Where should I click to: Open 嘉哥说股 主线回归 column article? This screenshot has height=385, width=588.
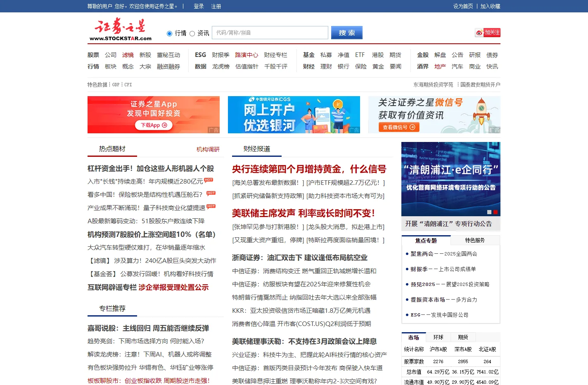click(x=148, y=328)
